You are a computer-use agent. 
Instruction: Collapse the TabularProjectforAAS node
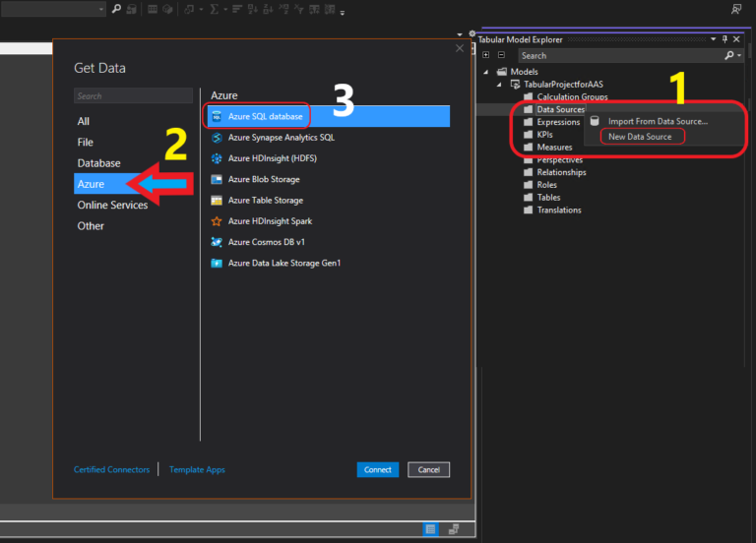click(499, 85)
